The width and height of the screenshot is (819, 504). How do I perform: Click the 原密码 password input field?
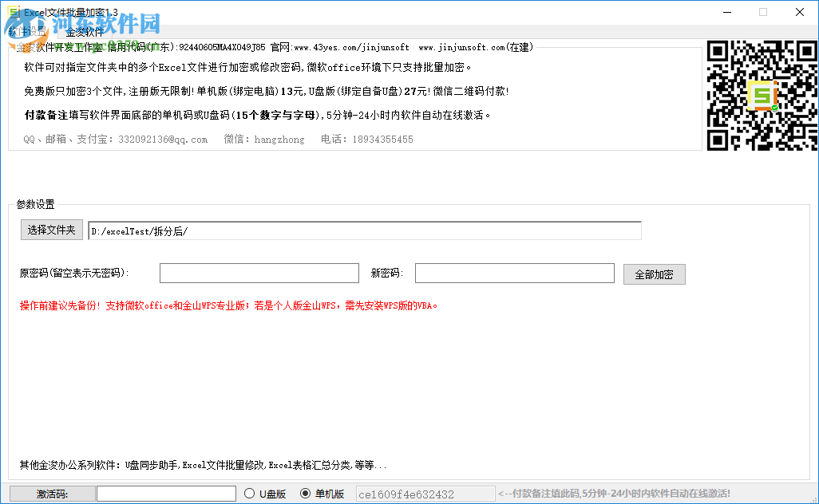(259, 273)
